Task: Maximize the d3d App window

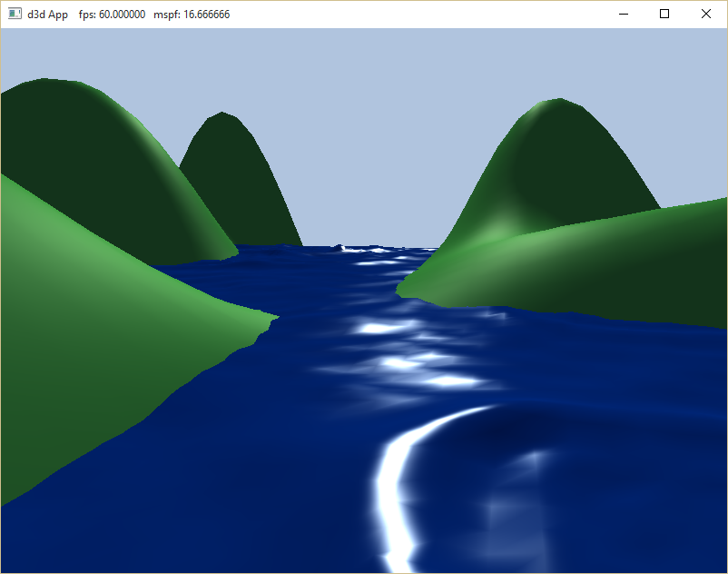Action: tap(664, 15)
